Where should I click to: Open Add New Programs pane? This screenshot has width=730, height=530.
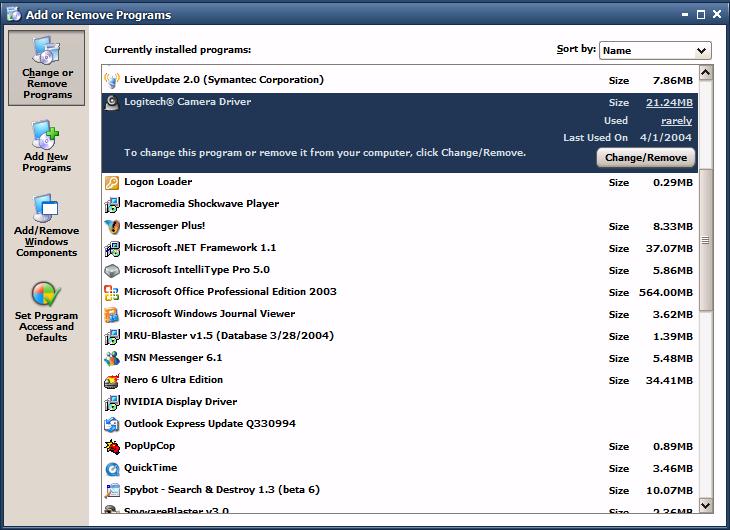(x=47, y=146)
